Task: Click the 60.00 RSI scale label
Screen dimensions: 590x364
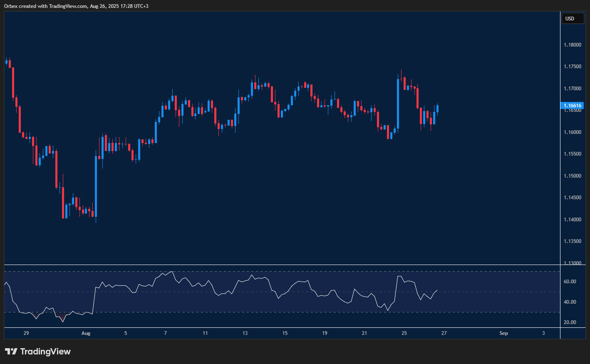Action: pyautogui.click(x=570, y=282)
